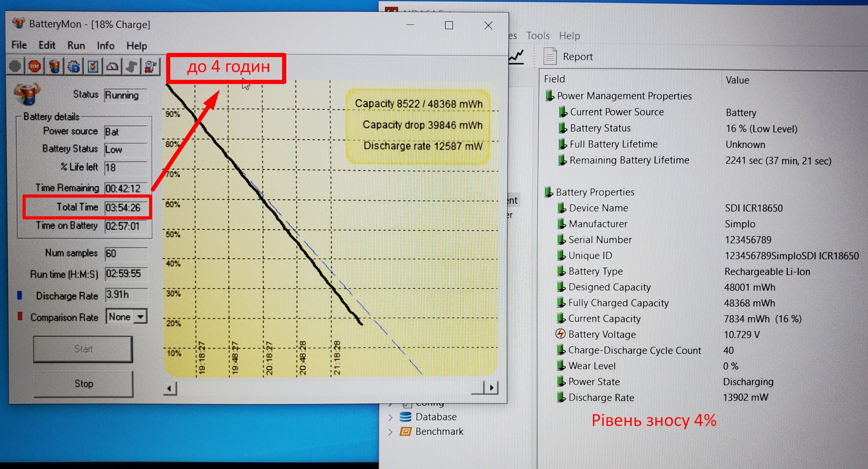Click the speedometer gauge toolbar icon
This screenshot has width=868, height=469.
(112, 67)
